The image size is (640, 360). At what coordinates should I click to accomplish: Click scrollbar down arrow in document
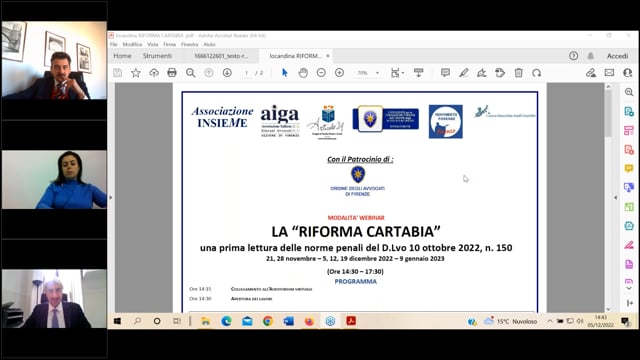pyautogui.click(x=608, y=309)
